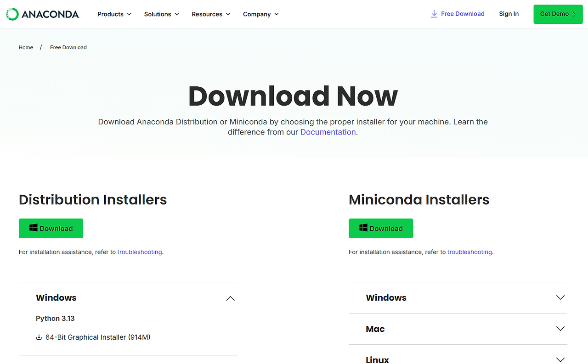Click the Miniconda Installers heading

pyautogui.click(x=419, y=200)
